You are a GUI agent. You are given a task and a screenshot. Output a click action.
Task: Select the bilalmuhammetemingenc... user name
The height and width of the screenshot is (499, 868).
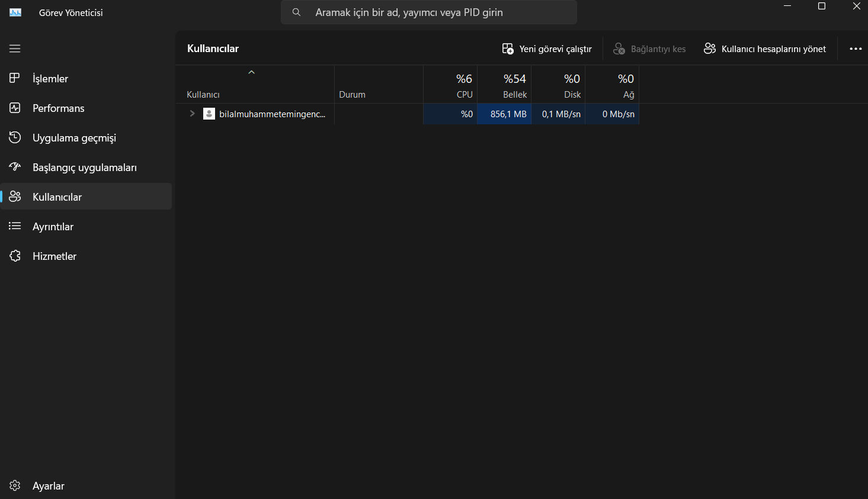[x=272, y=114]
